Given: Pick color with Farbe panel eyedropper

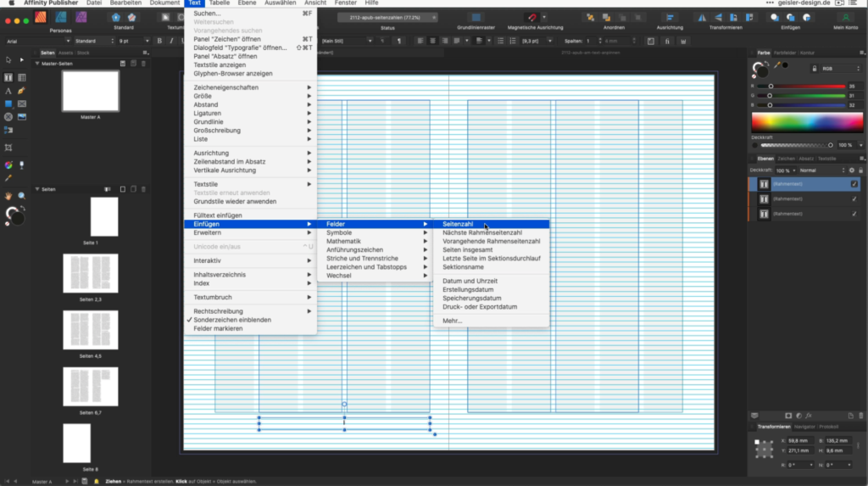Looking at the screenshot, I should tap(777, 66).
